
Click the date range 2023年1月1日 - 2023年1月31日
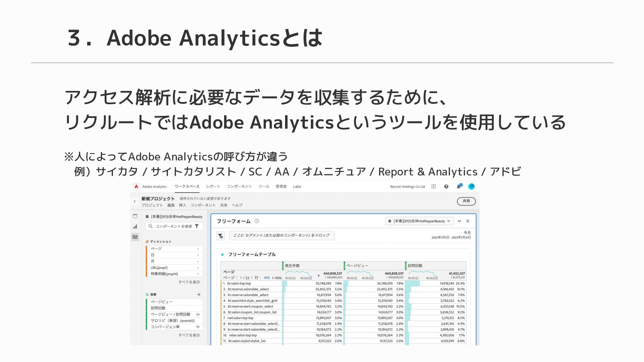point(451,238)
